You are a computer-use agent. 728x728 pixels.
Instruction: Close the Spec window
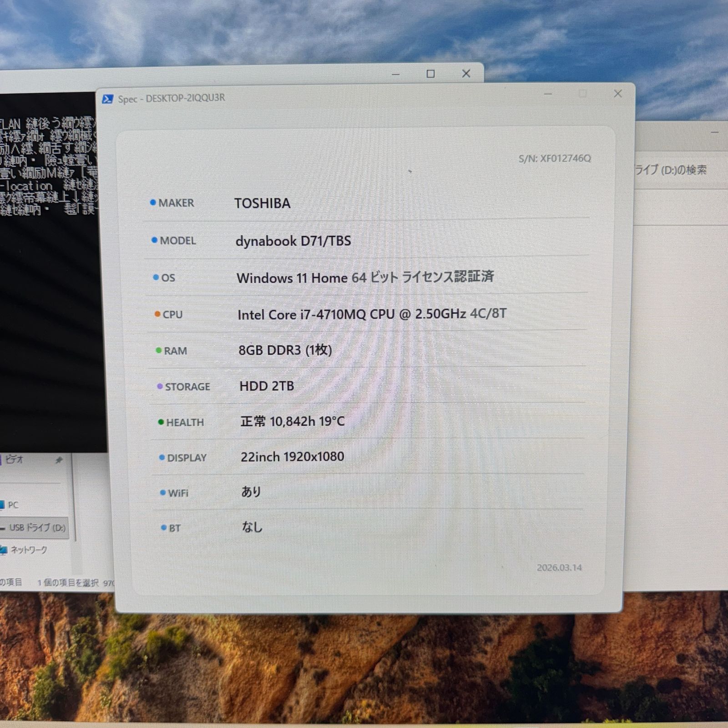click(x=617, y=94)
